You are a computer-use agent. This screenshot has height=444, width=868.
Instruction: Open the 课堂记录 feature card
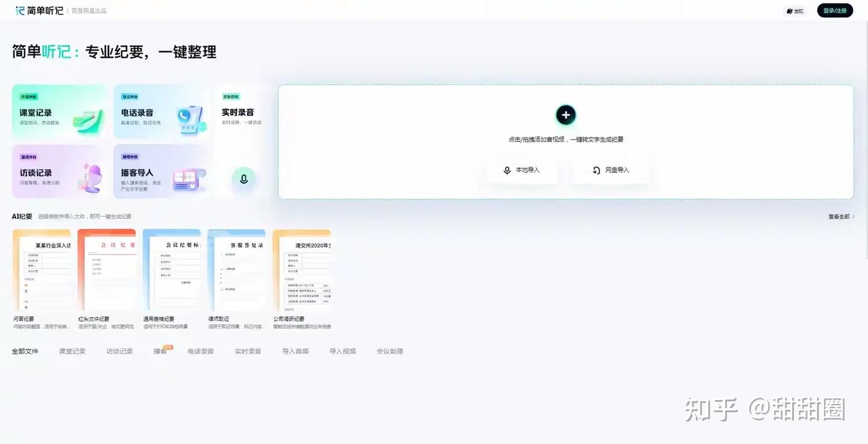(59, 111)
